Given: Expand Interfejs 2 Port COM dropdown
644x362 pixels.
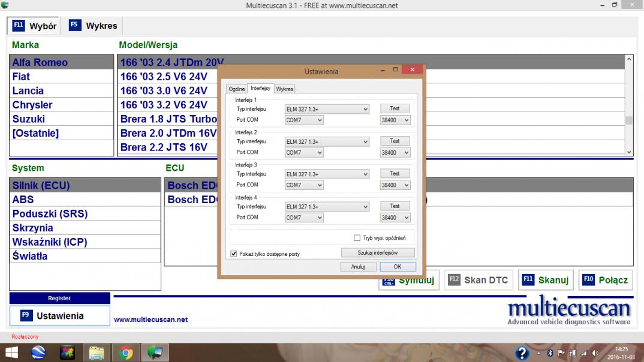Looking at the screenshot, I should (304, 152).
